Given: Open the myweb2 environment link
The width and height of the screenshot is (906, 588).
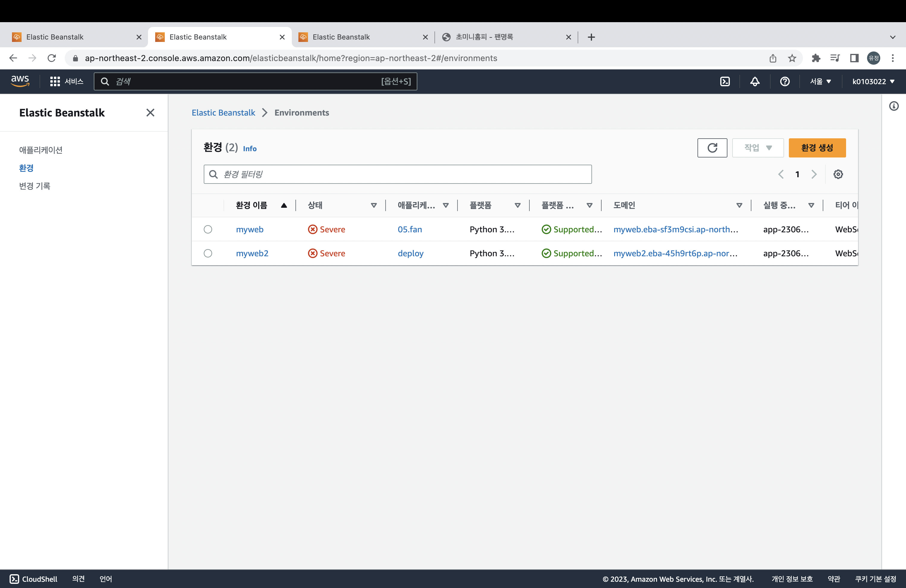Looking at the screenshot, I should (252, 253).
